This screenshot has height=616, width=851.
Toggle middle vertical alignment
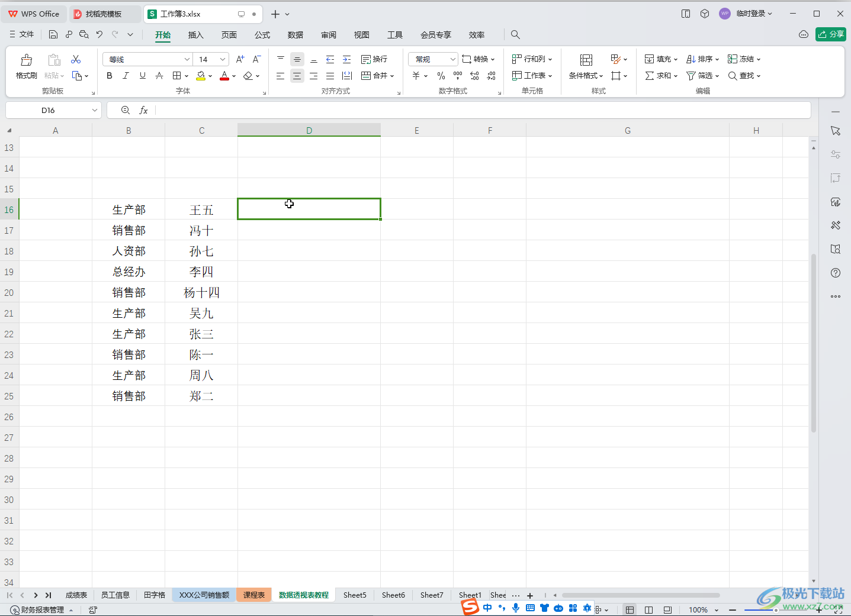tap(297, 59)
